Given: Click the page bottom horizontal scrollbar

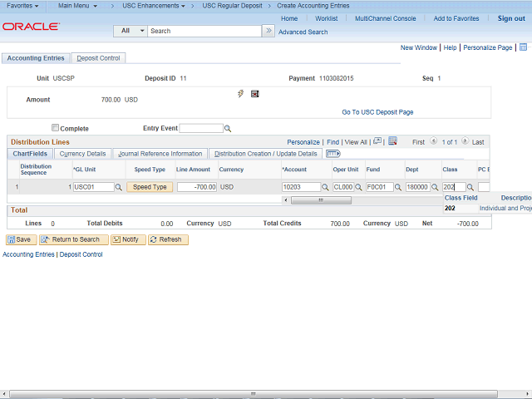Looking at the screenshot, I should pos(254,394).
